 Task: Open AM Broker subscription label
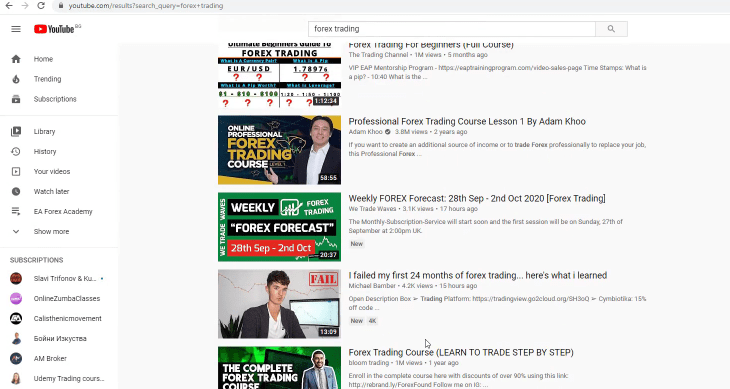(x=50, y=359)
